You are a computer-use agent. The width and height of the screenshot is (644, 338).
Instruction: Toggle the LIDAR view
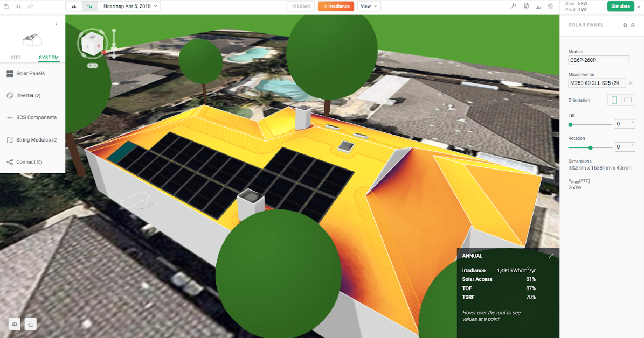[x=301, y=6]
